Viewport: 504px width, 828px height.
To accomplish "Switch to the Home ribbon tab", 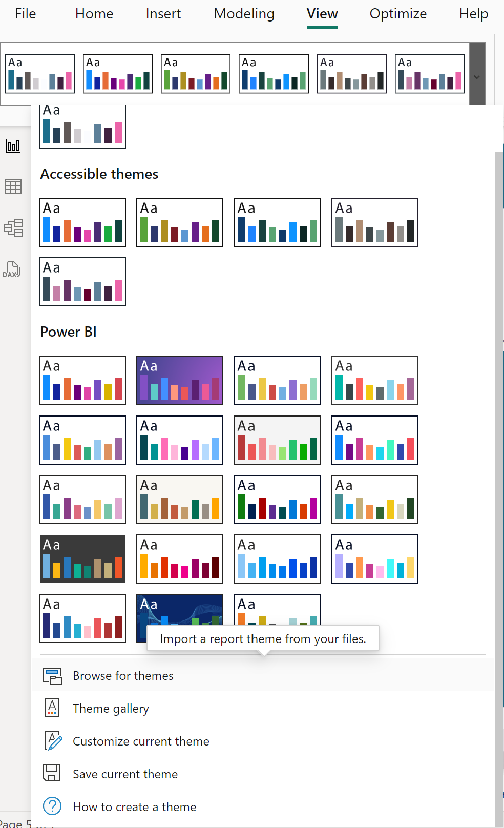I will pyautogui.click(x=94, y=14).
